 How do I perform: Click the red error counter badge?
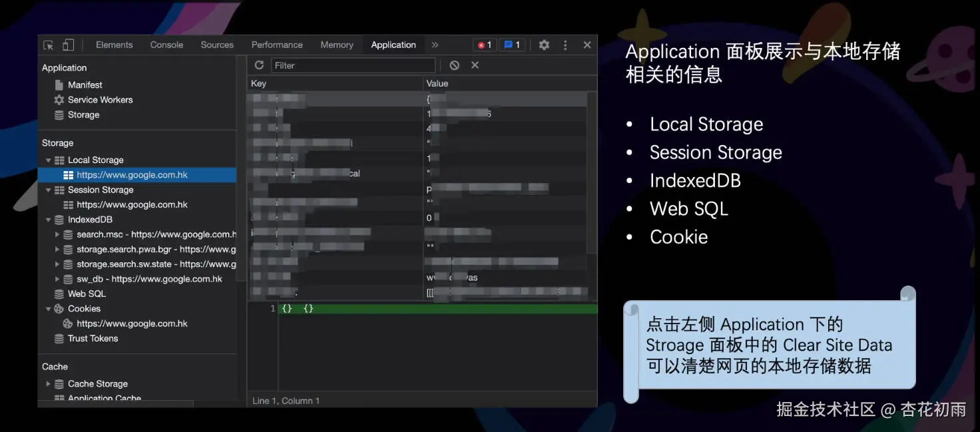click(483, 45)
